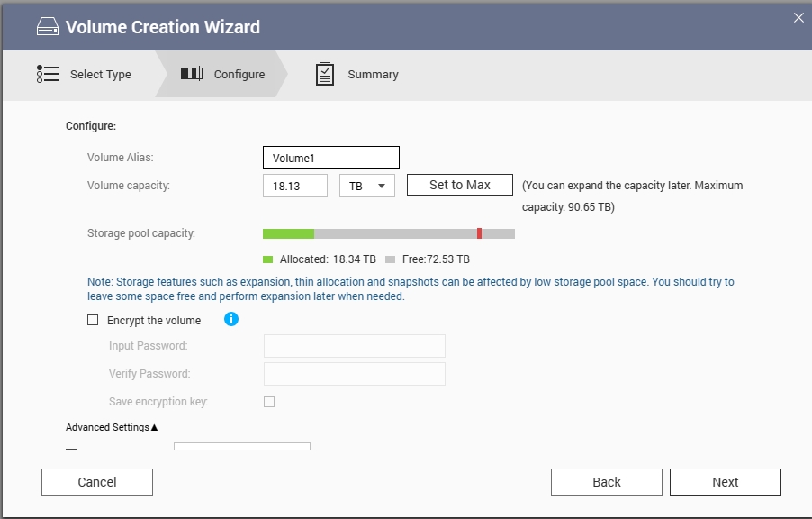Select the list icon beside Select Type
The height and width of the screenshot is (519, 812).
46,74
